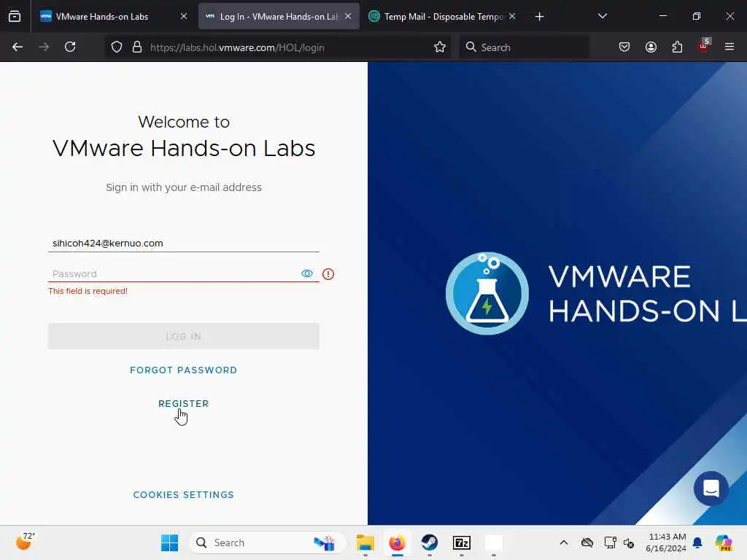Open Copilot preview icon in taskbar
This screenshot has width=747, height=560.
point(723,542)
